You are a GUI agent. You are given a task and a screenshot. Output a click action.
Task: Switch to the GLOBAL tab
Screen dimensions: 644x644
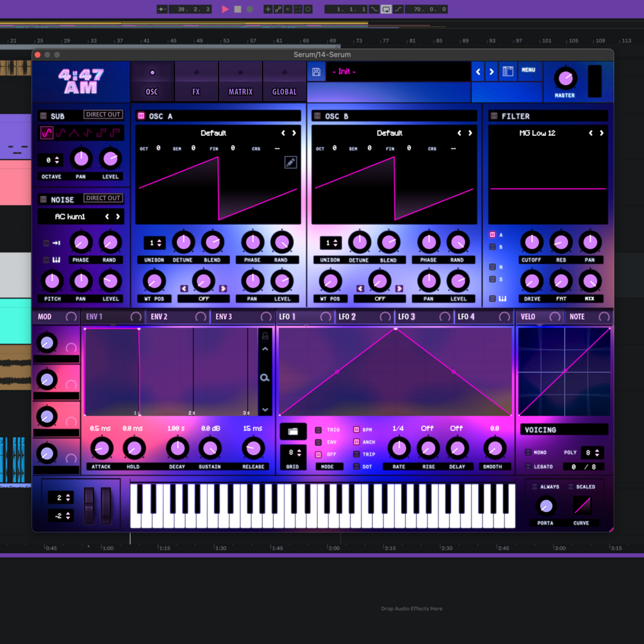tap(285, 82)
